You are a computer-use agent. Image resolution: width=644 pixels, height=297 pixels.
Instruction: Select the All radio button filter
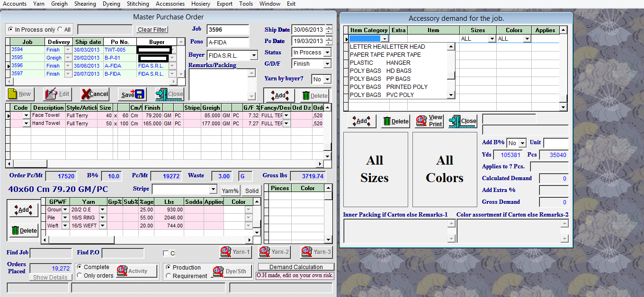click(x=60, y=30)
